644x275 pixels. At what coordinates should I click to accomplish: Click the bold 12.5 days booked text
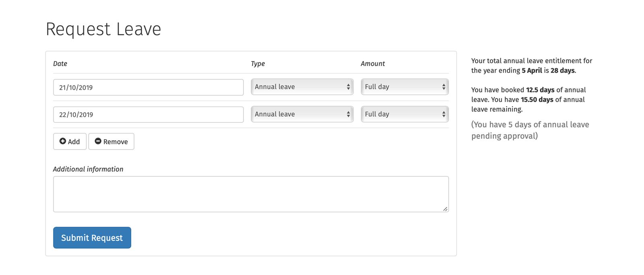coord(540,90)
